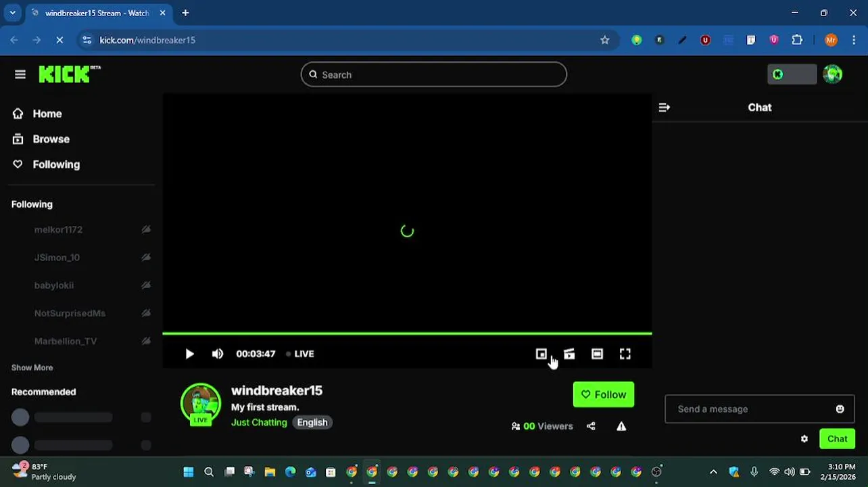
Task: Click the Kick search box
Action: tap(433, 74)
